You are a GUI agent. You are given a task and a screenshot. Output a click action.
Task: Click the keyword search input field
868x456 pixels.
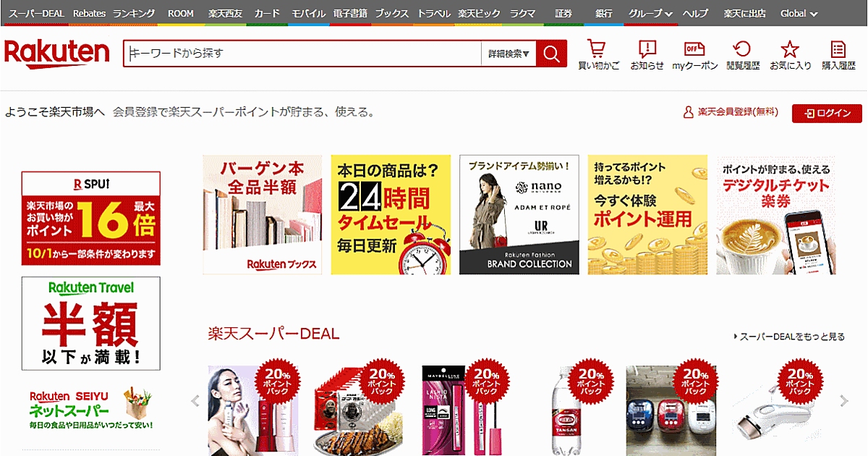[x=304, y=54]
